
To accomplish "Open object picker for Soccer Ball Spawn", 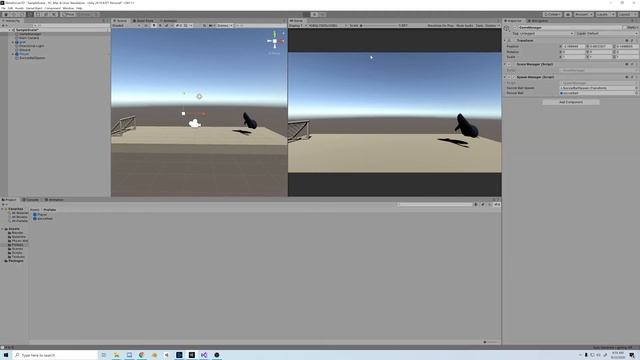I will pos(636,88).
